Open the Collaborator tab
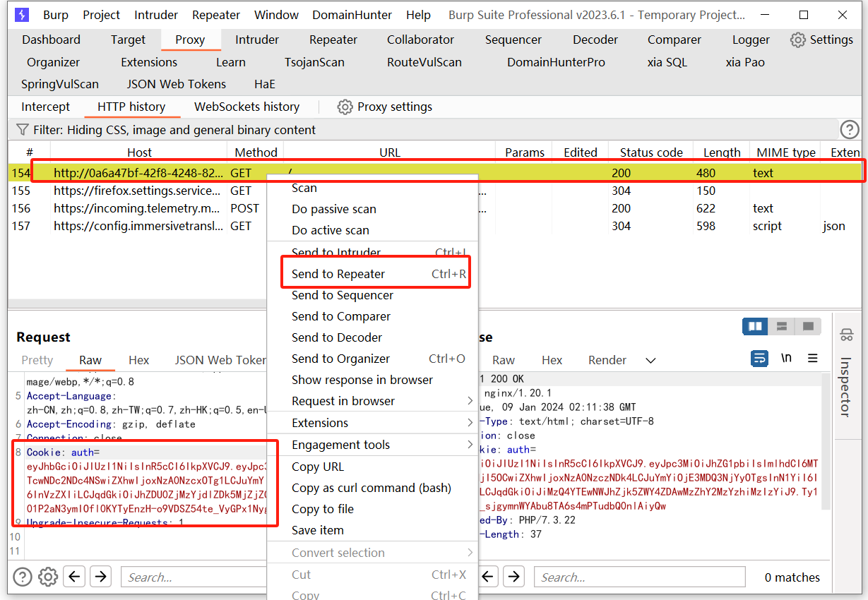Viewport: 868px width, 600px height. tap(421, 40)
